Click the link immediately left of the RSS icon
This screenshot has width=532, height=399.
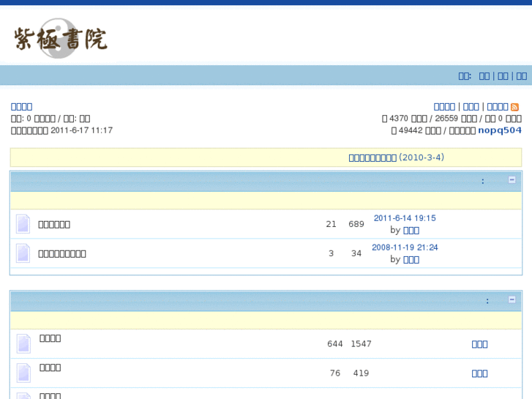(498, 107)
